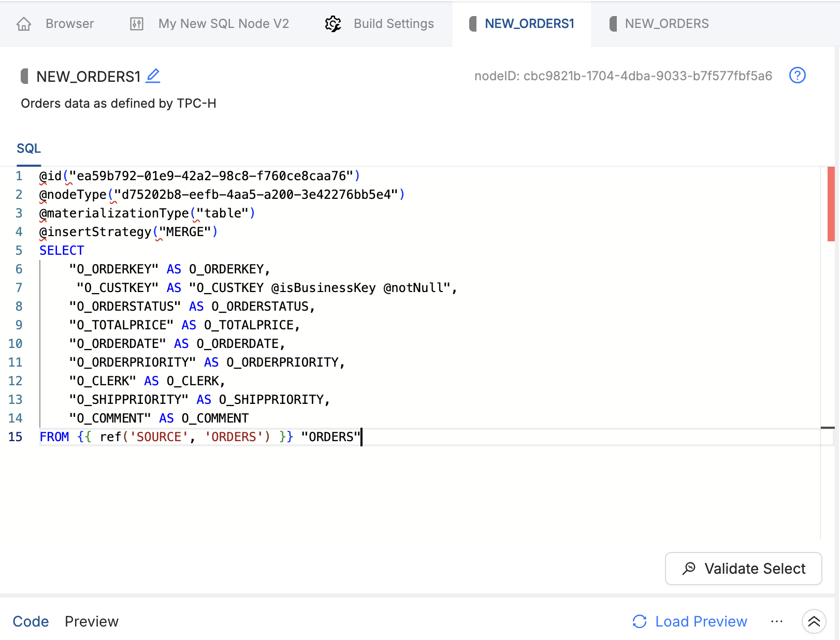The image size is (840, 640).
Task: Select the My New SQL Node V2 tab
Action: pyautogui.click(x=223, y=24)
